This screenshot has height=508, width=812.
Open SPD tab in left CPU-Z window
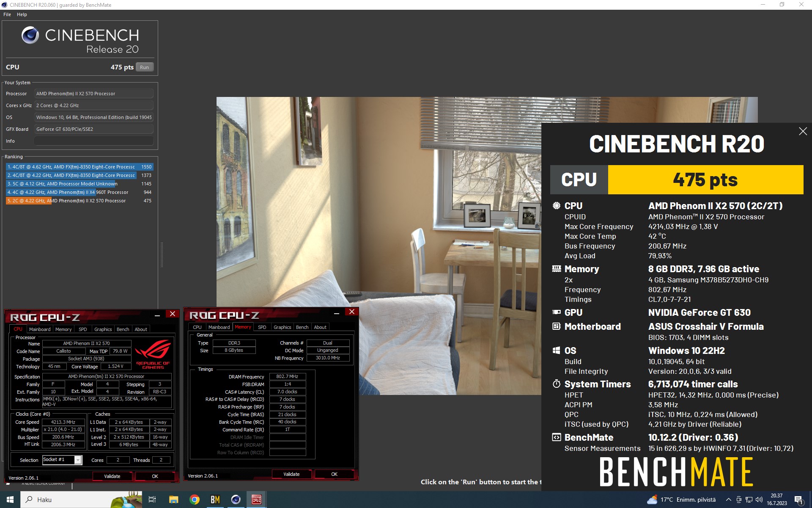[x=83, y=329]
